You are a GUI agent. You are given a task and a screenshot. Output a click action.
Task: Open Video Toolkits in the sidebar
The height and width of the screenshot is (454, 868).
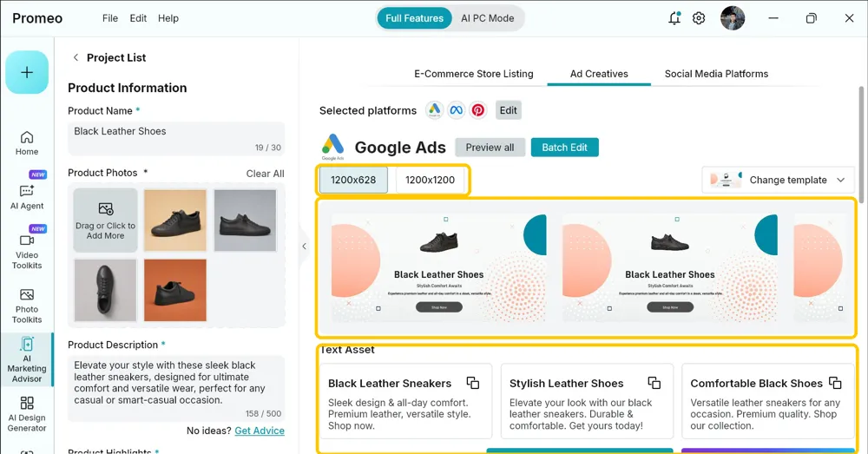27,251
